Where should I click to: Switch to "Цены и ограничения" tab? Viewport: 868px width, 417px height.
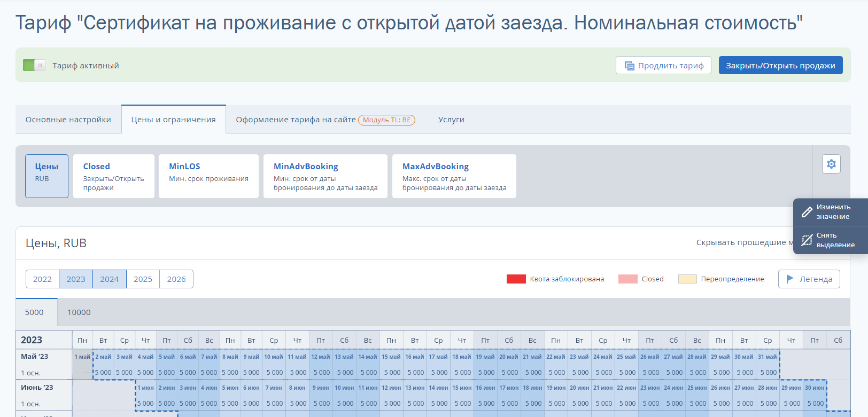click(x=174, y=120)
